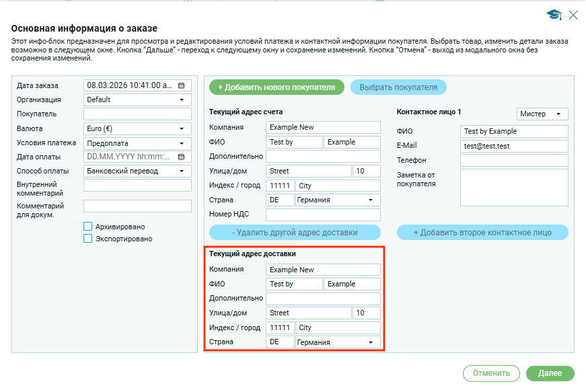The width and height of the screenshot is (586, 392).
Task: Close the order information dialog
Action: [x=573, y=15]
